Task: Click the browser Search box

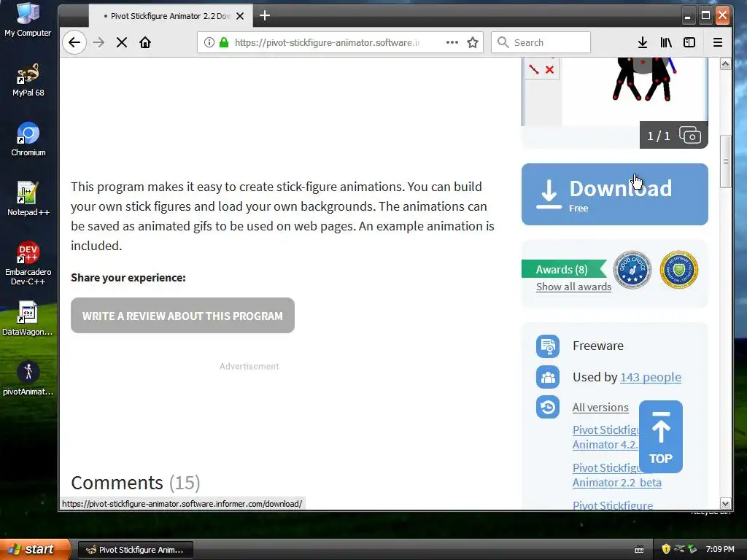Action: [x=541, y=42]
